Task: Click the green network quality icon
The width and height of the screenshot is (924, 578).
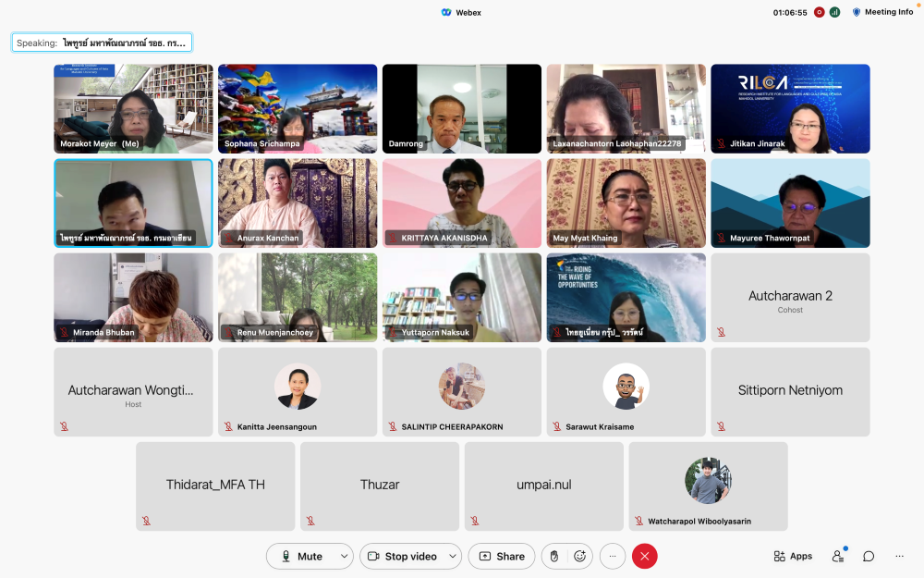Action: [x=834, y=12]
